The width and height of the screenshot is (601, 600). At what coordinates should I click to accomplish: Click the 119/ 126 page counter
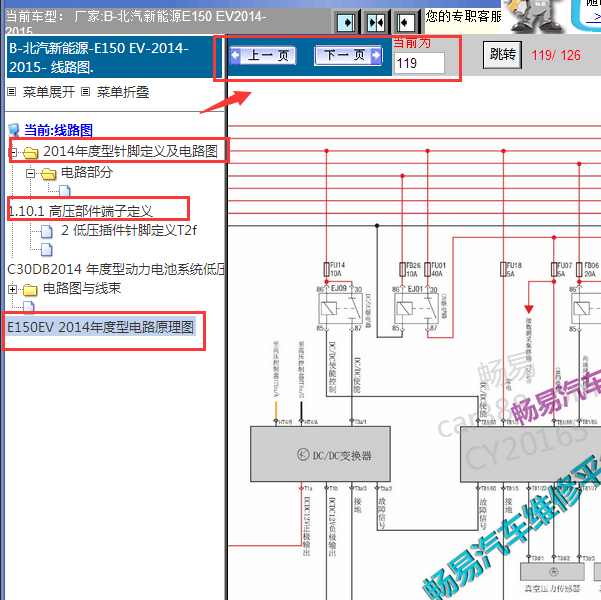pyautogui.click(x=556, y=55)
